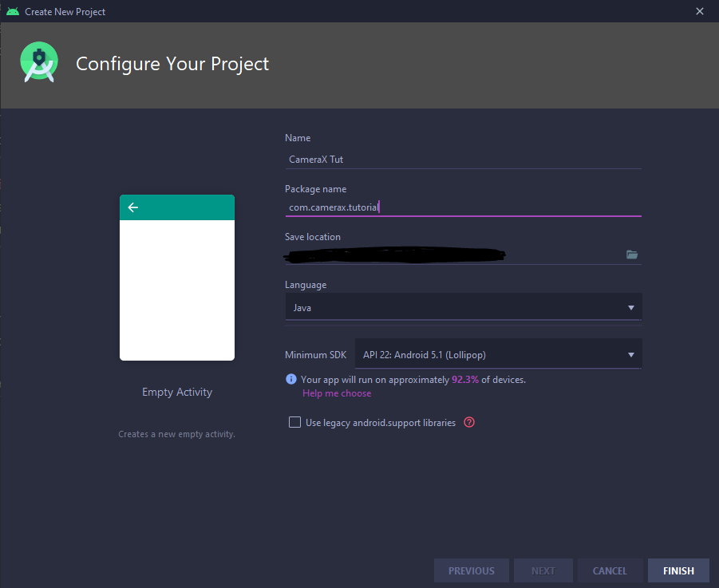This screenshot has width=719, height=588.
Task: Open the Minimum SDK dropdown
Action: [x=499, y=354]
